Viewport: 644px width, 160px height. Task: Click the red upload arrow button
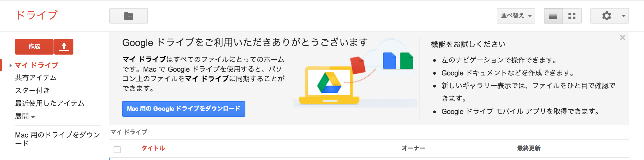click(64, 47)
